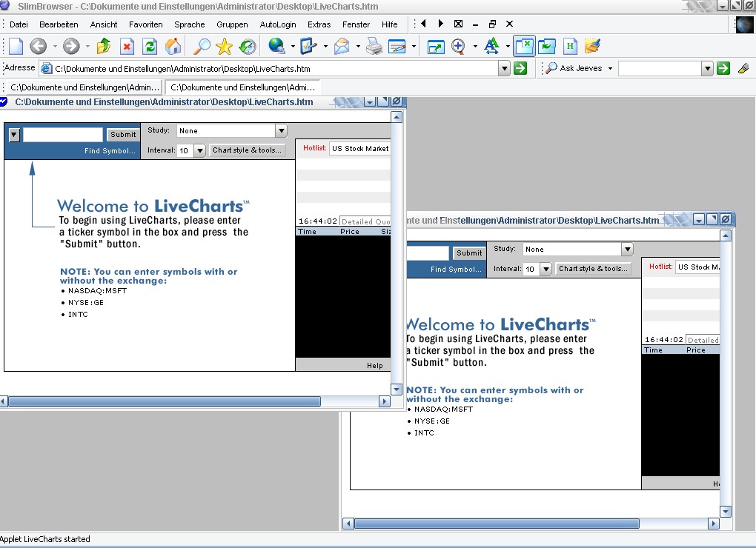Click the yellow highlighter pen icon

(x=743, y=68)
